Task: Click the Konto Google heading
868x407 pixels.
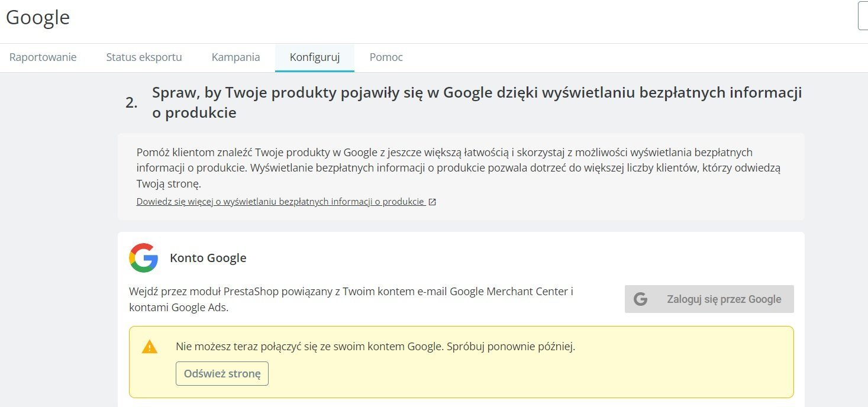Action: (x=208, y=258)
